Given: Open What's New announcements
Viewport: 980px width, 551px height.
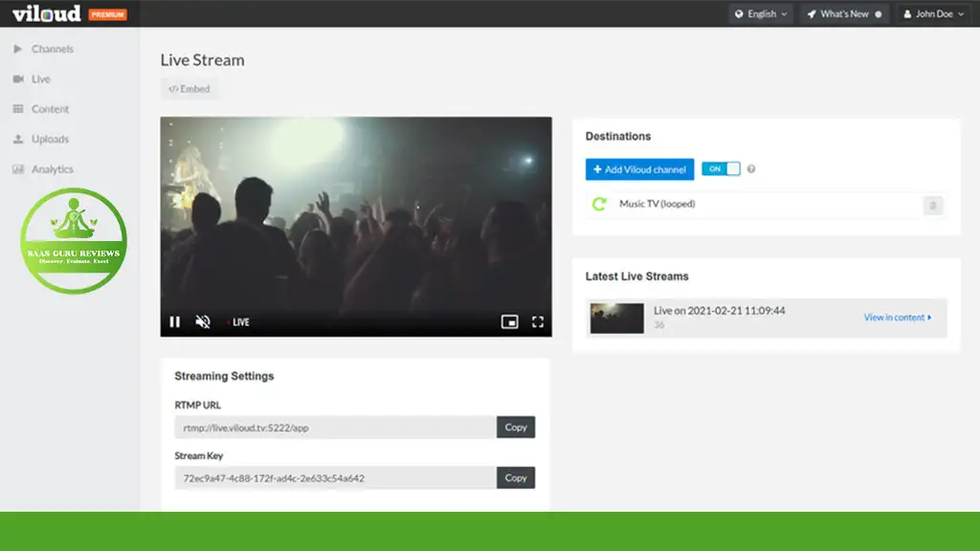Looking at the screenshot, I should (844, 13).
